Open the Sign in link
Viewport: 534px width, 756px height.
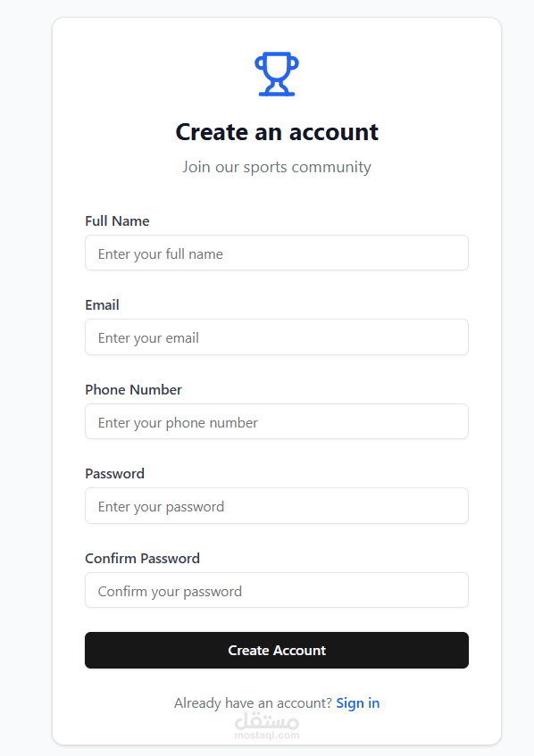(357, 703)
